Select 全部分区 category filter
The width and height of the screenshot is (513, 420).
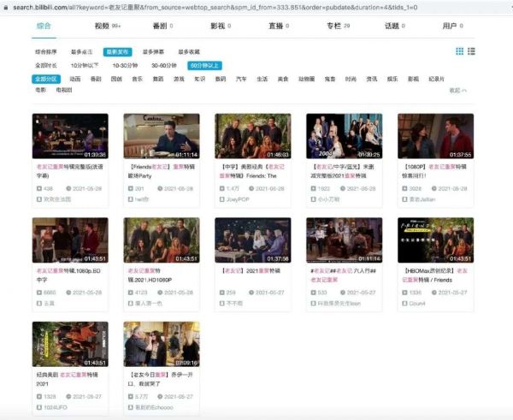tap(44, 78)
